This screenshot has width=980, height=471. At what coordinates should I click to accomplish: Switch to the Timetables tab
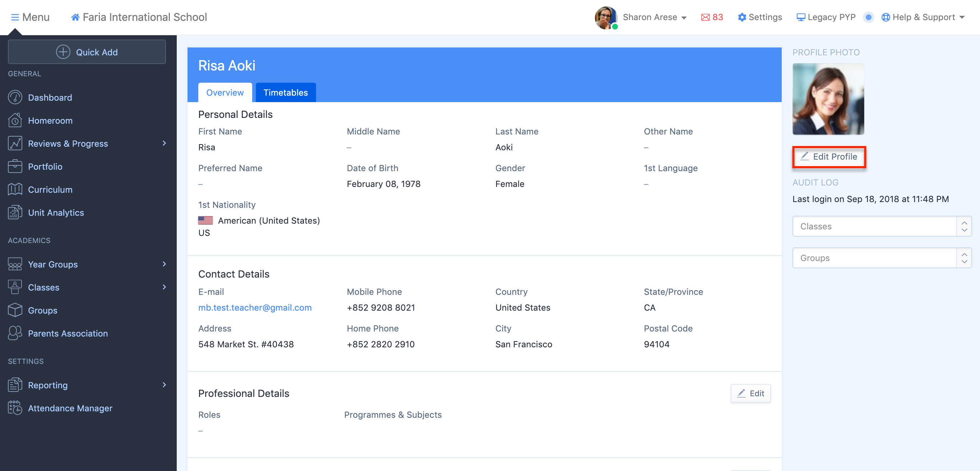tap(285, 92)
